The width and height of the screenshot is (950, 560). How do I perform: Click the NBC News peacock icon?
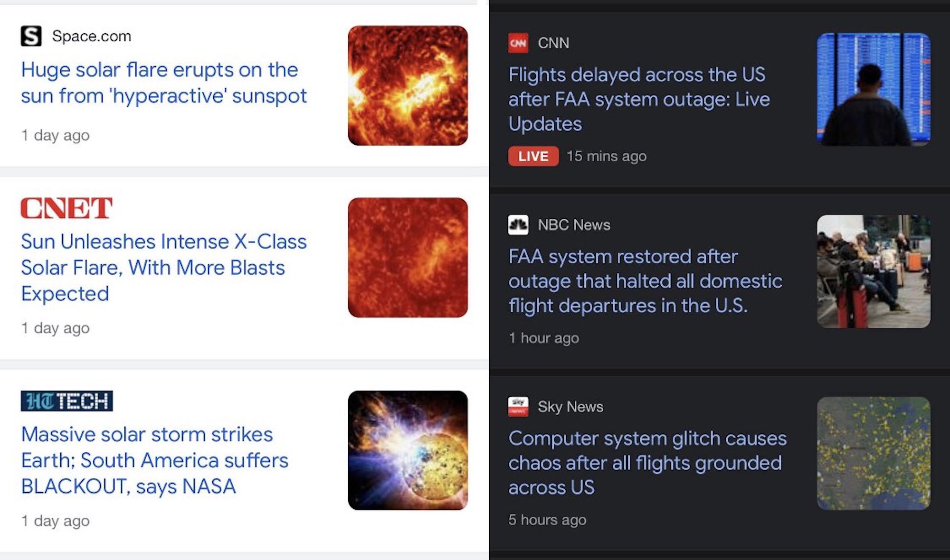(x=518, y=225)
